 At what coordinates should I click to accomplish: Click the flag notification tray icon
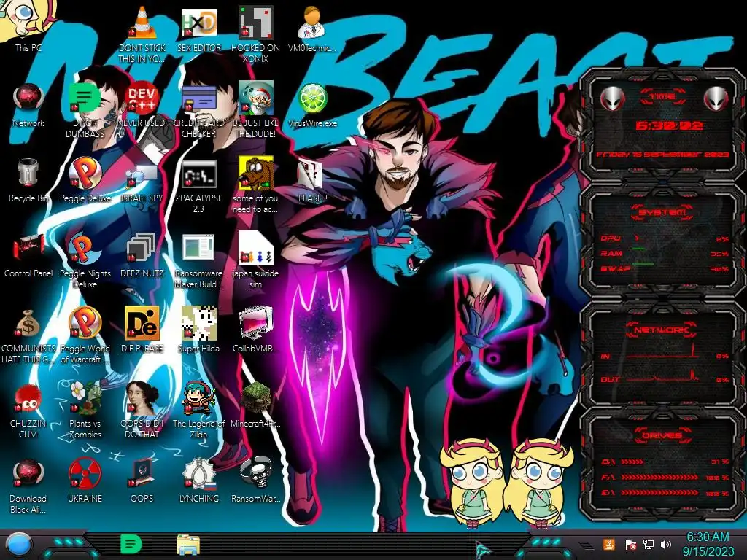point(630,545)
